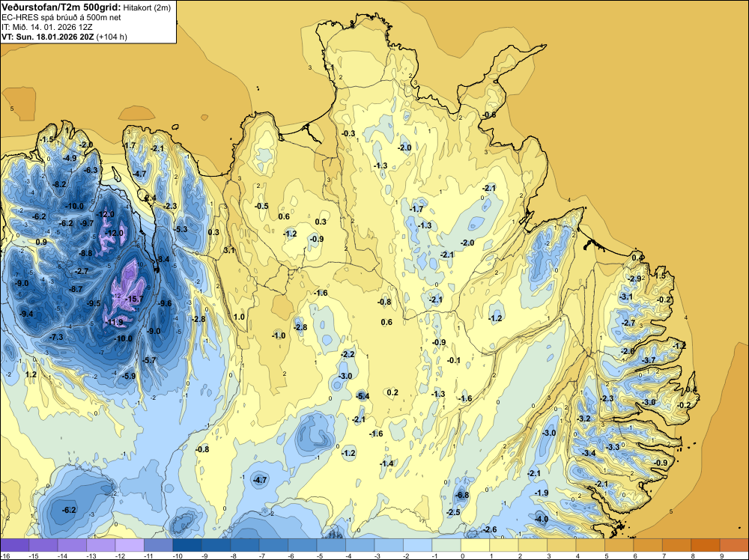
Task: Click the legend scale label '-13'
Action: 91,556
